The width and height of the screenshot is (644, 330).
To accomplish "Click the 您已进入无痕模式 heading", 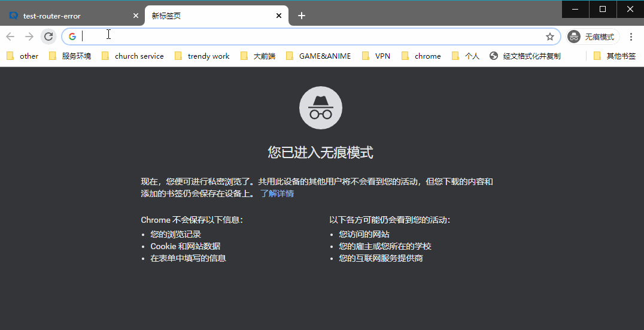I will click(x=320, y=153).
